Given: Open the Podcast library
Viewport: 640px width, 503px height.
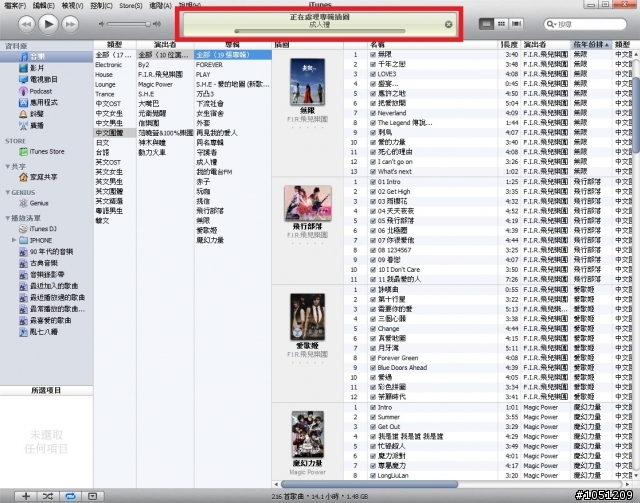Looking at the screenshot, I should tap(36, 91).
